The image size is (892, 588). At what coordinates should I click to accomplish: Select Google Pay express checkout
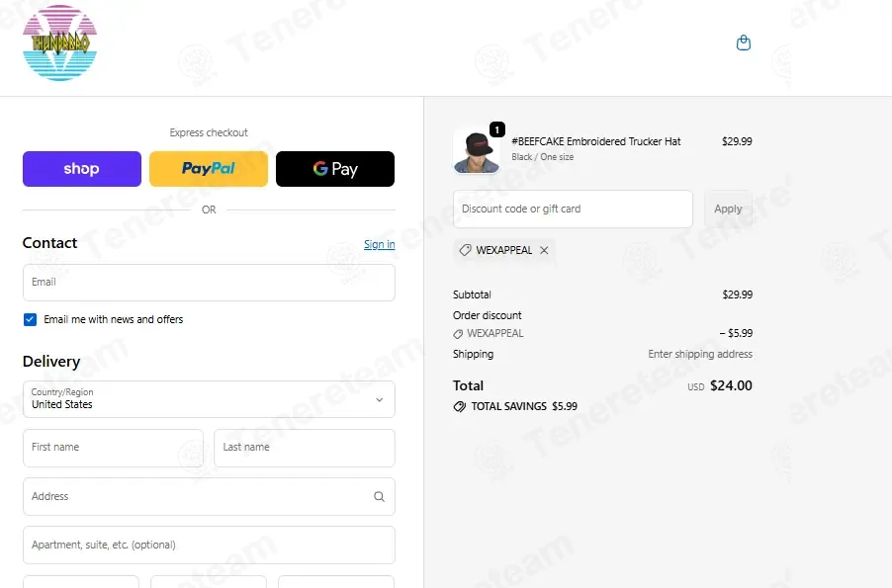pos(335,169)
